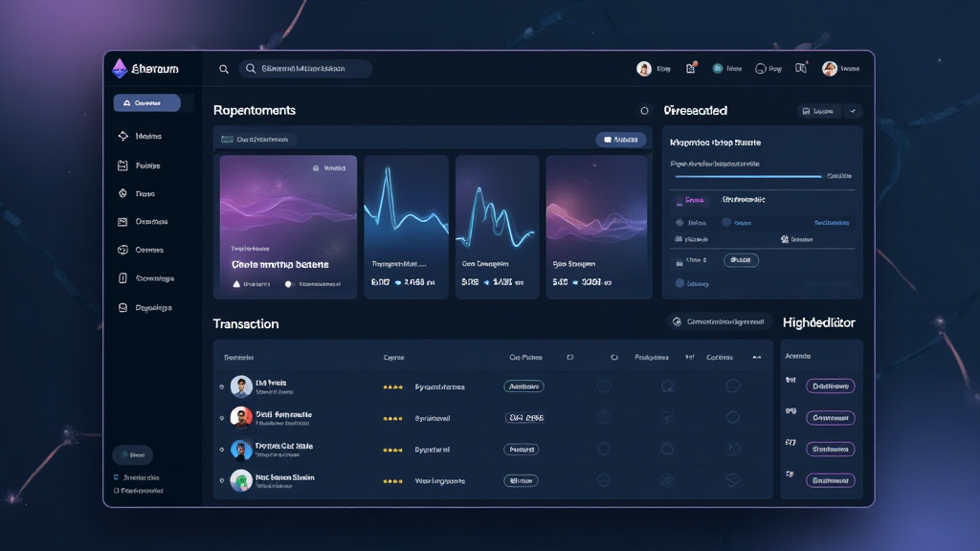The image size is (980, 551).
Task: Toggle the circle right of the Repentoments heading
Action: (644, 111)
